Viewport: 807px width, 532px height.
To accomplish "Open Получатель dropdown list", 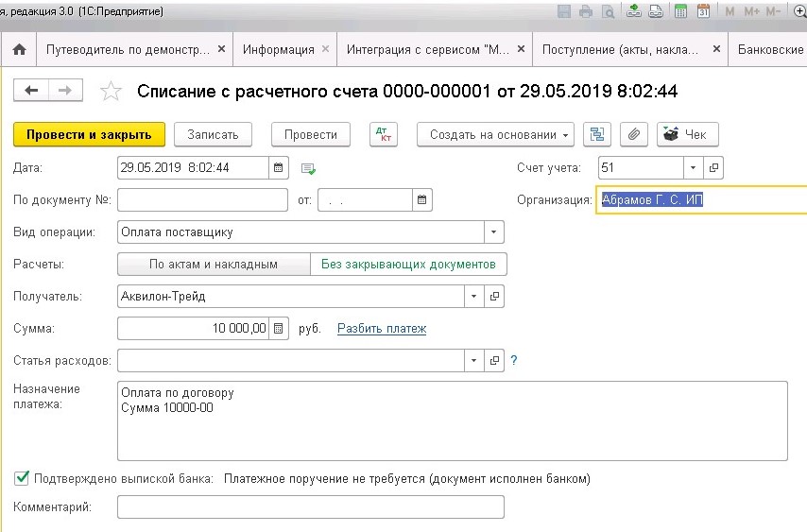I will 474,297.
